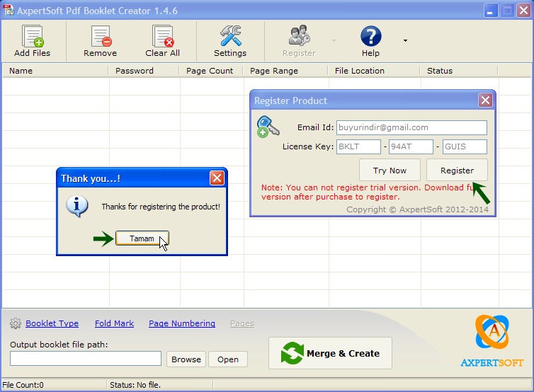Click the app icon in the title bar
This screenshot has width=534, height=392.
point(8,10)
